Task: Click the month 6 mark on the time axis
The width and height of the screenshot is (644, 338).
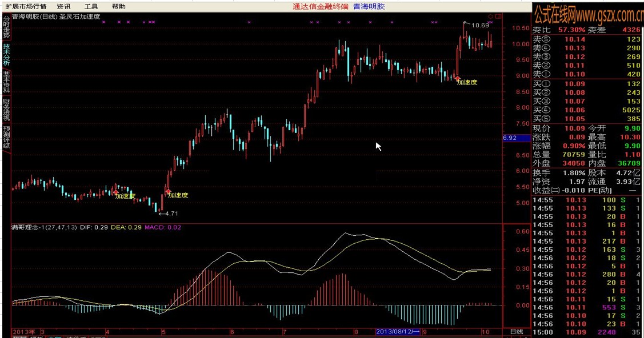Action: (x=232, y=332)
